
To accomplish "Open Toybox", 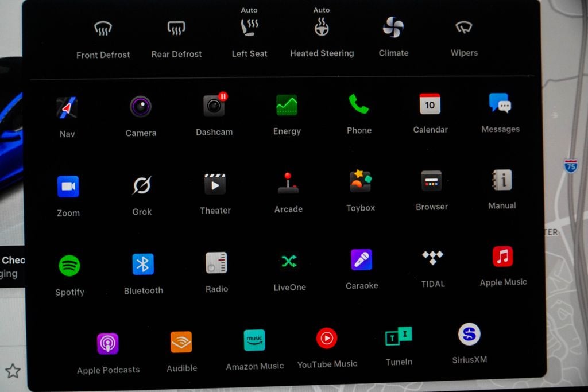I will 361,182.
